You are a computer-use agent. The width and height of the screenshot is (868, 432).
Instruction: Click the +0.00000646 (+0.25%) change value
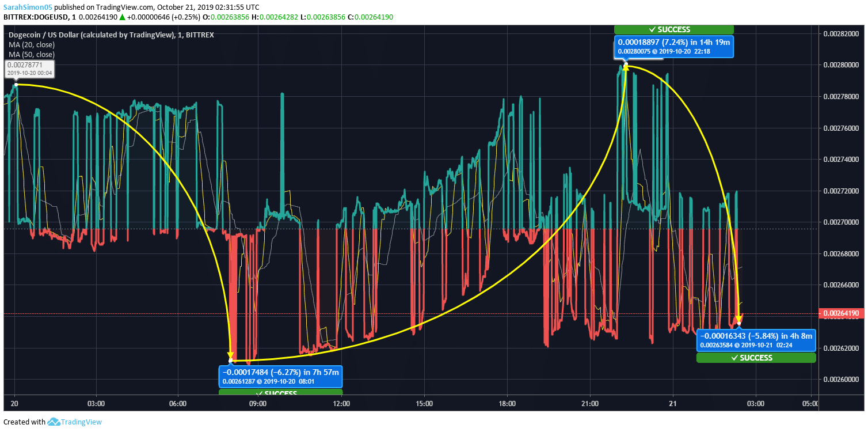[163, 17]
